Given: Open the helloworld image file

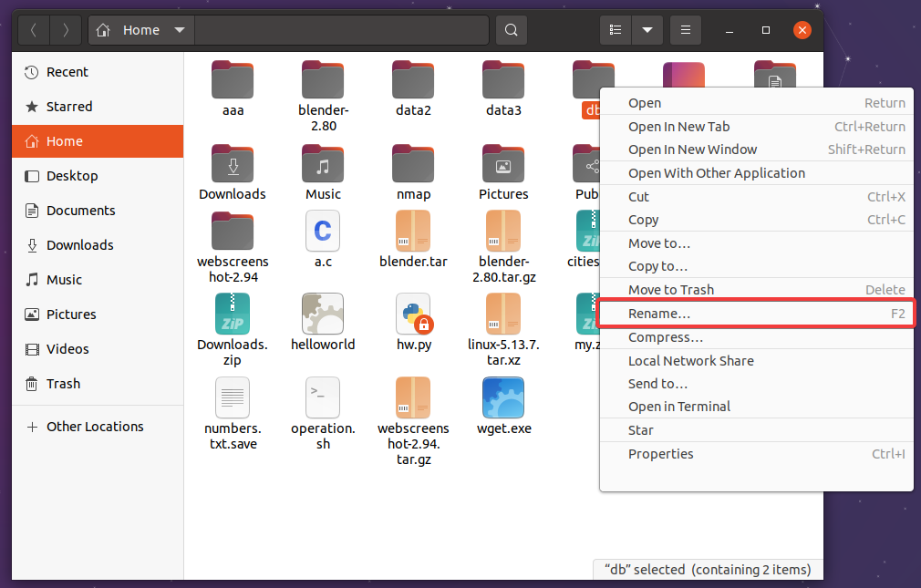Looking at the screenshot, I should click(323, 315).
